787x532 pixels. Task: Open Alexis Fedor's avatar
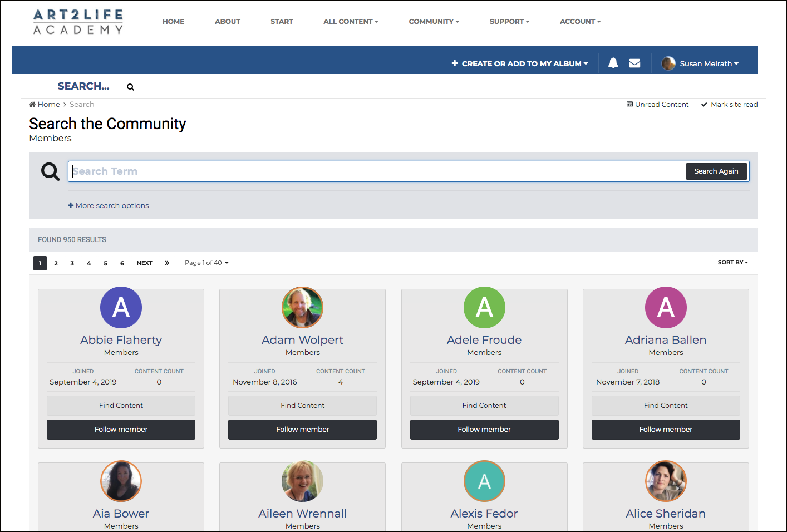click(484, 481)
